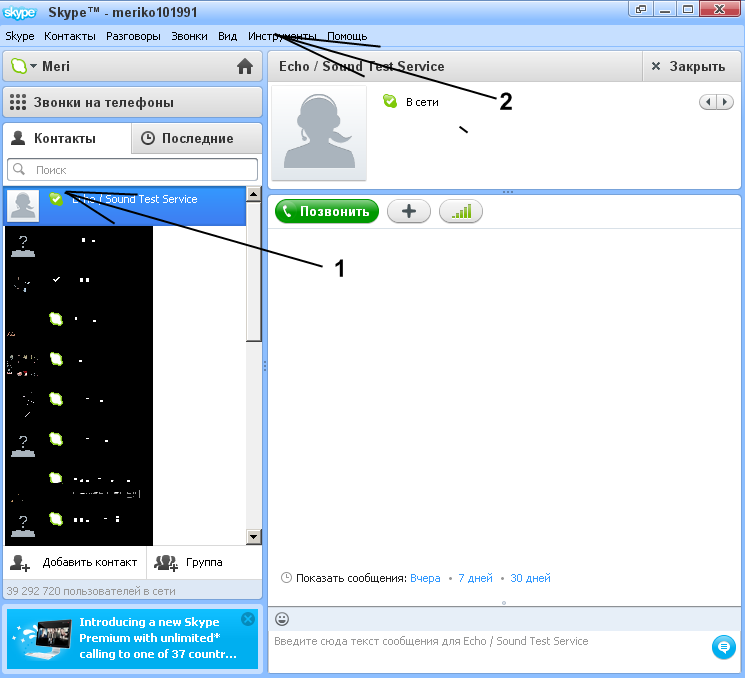Click the Skype logo in title bar
The height and width of the screenshot is (678, 745).
point(19,12)
